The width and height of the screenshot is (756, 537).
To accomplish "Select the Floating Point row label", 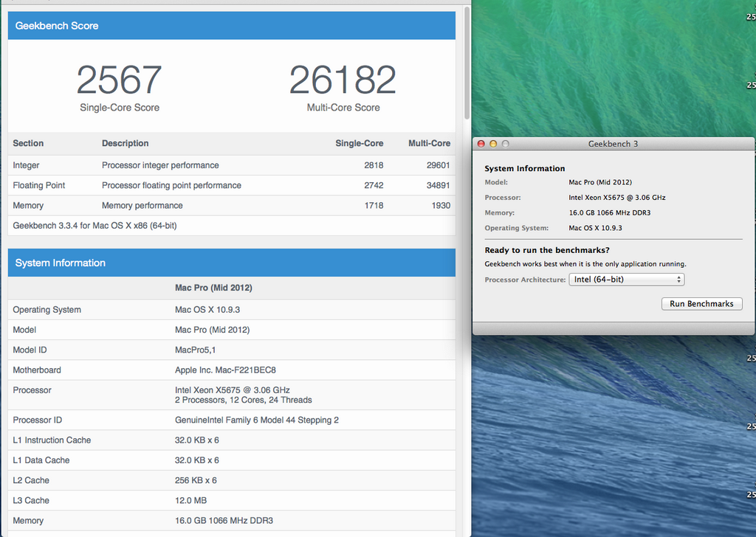I will 39,185.
